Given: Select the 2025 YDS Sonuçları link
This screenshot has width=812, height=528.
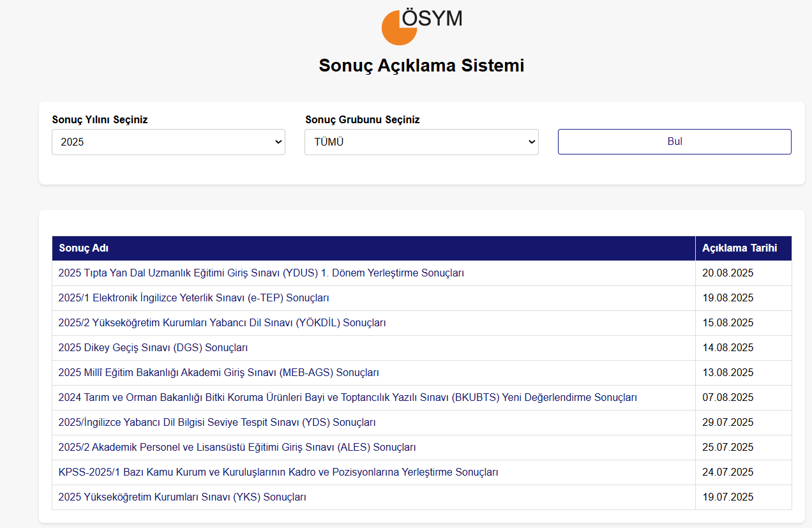Looking at the screenshot, I should (217, 423).
